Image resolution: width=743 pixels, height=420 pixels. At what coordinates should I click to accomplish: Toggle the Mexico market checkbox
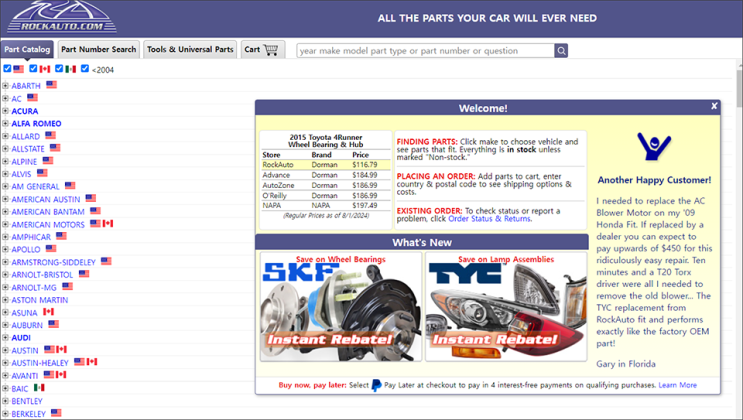(59, 69)
